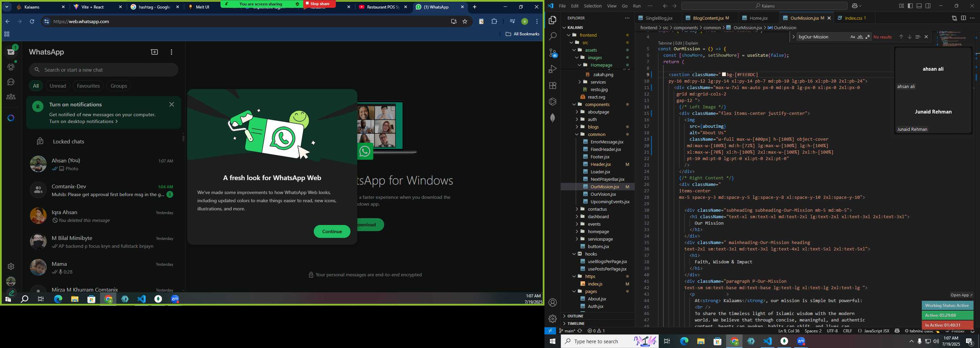
Task: Toggle Use Regular Expression in find widget
Action: coord(867,37)
